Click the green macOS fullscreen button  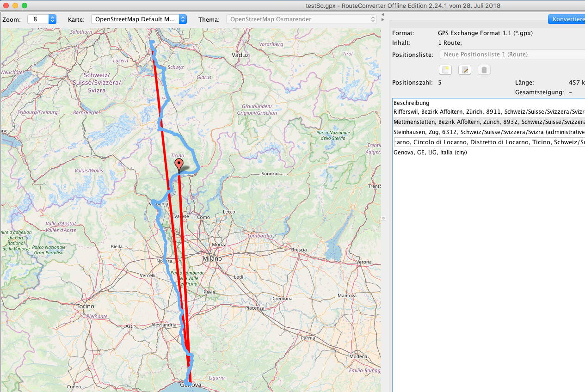pyautogui.click(x=25, y=6)
